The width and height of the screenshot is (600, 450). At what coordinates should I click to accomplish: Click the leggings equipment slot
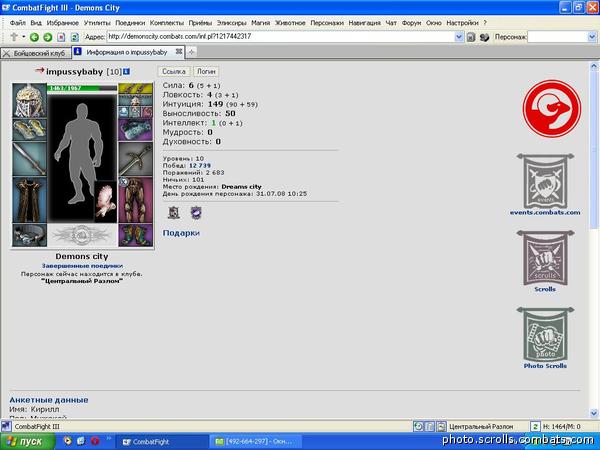click(x=135, y=199)
